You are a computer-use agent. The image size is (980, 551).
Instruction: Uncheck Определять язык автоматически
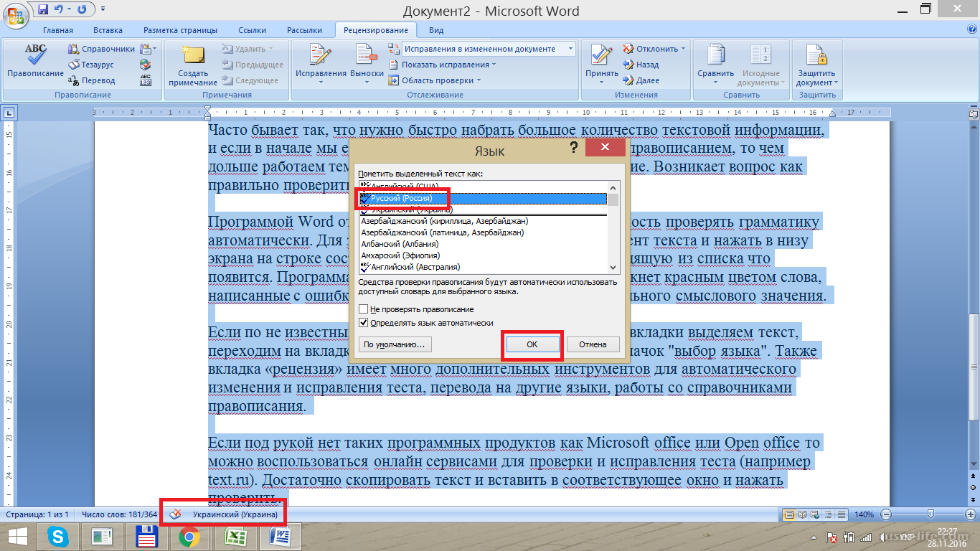pos(364,323)
